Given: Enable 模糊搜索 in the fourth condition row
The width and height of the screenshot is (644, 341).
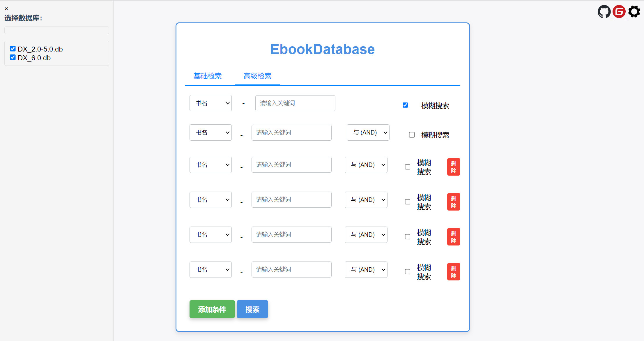Looking at the screenshot, I should click(x=408, y=202).
